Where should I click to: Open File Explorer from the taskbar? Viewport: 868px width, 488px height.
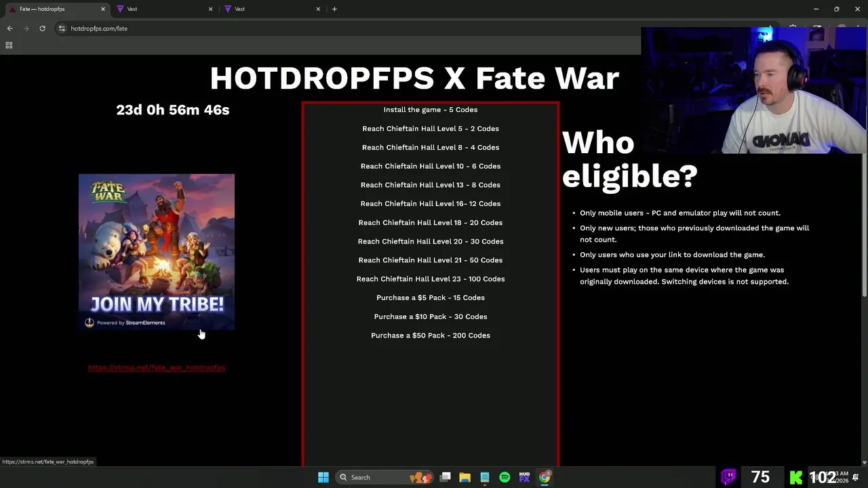465,477
